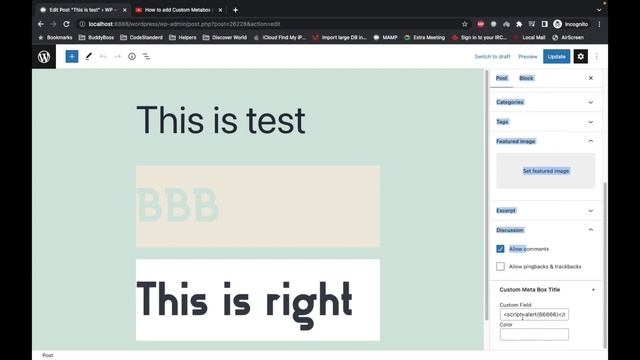Screen dimensions: 640x360
Task: Open Chrome's three-dot menu
Action: 599,24
